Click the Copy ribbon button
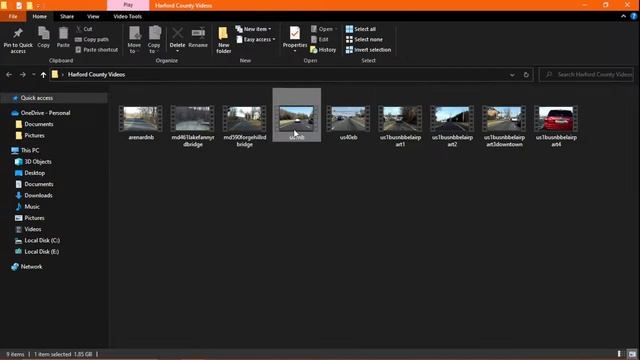Viewport: 640px width, 360px height. 43,38
